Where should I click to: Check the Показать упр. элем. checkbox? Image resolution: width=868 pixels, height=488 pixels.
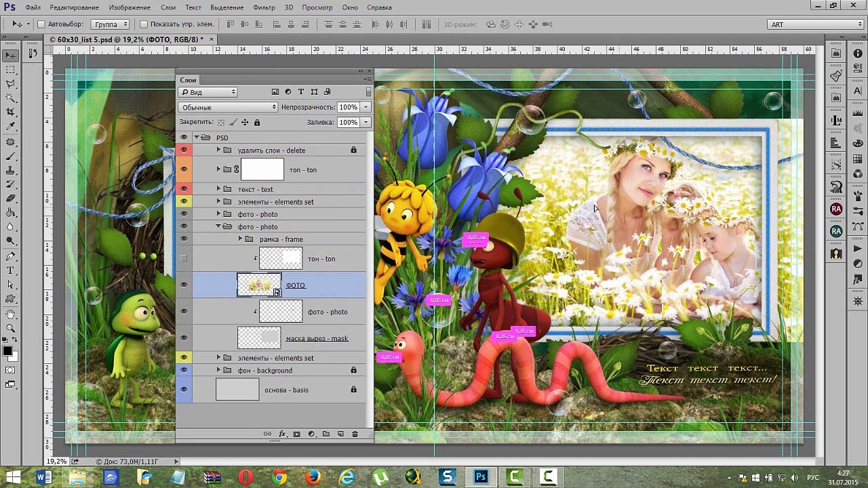coord(144,24)
